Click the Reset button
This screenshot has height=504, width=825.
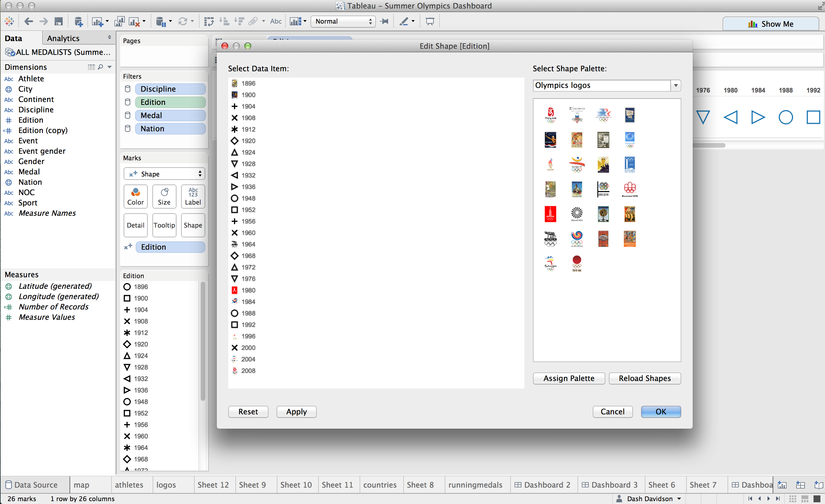(248, 412)
